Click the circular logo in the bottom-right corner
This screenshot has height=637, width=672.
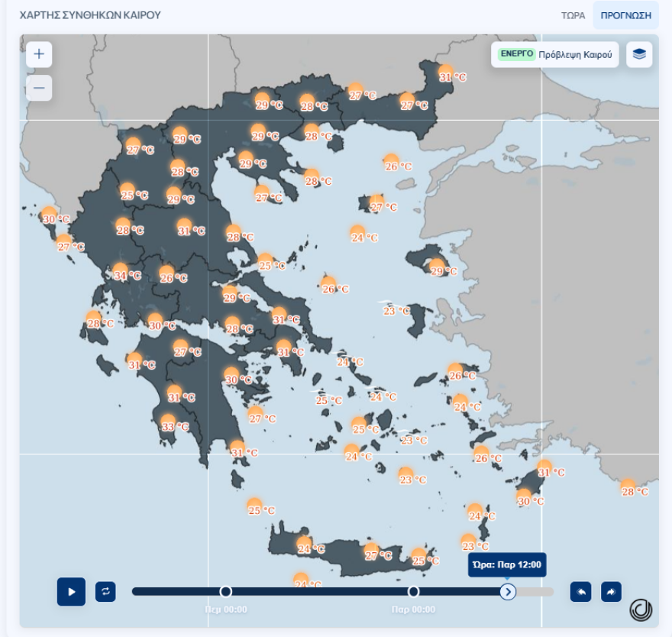tap(639, 610)
